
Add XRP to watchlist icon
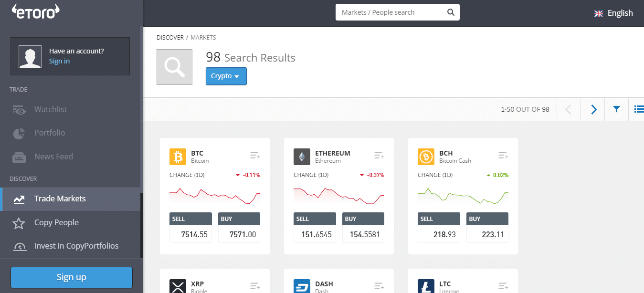coord(255,286)
